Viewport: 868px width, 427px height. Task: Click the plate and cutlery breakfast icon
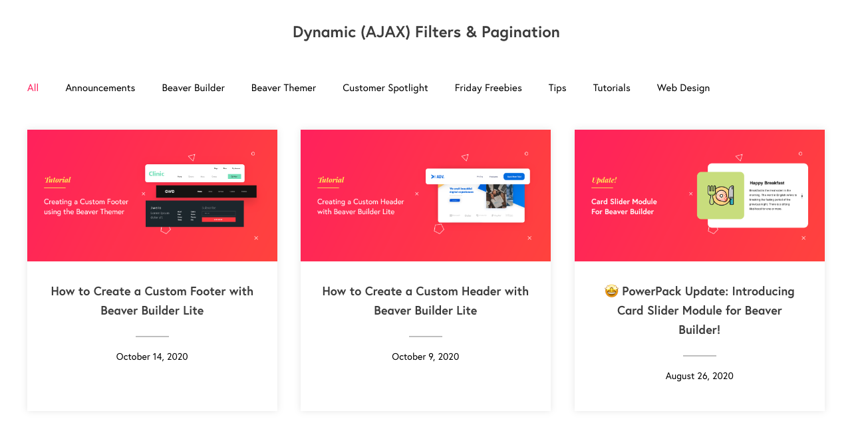coord(720,196)
